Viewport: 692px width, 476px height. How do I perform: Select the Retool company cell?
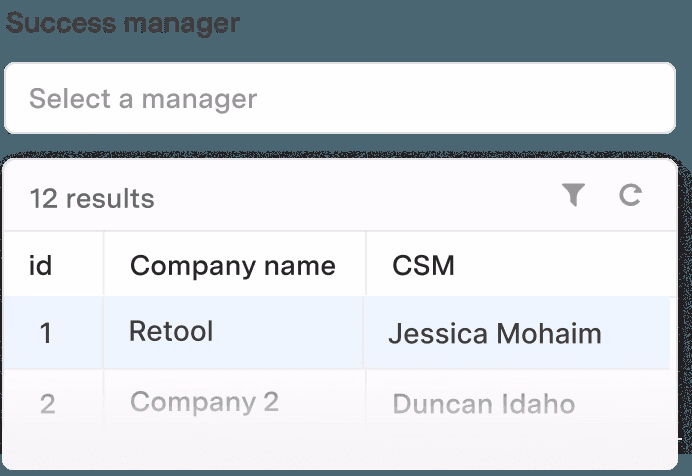coord(171,332)
